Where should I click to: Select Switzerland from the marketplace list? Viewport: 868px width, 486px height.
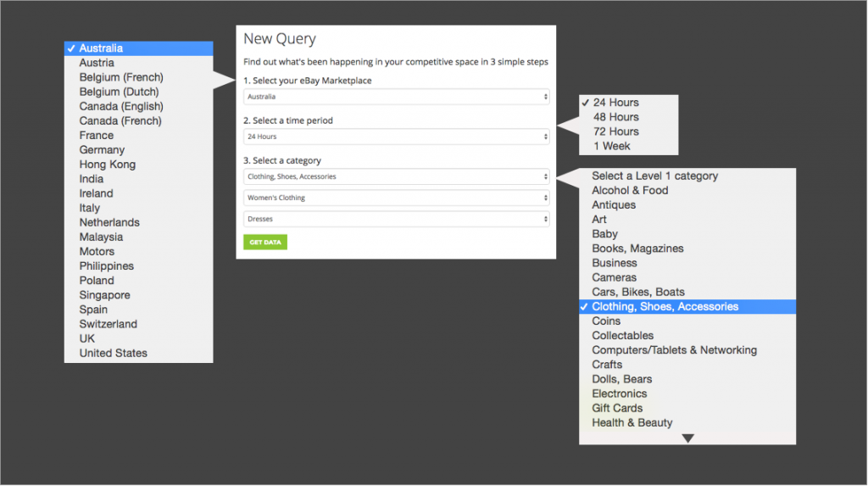click(x=138, y=324)
